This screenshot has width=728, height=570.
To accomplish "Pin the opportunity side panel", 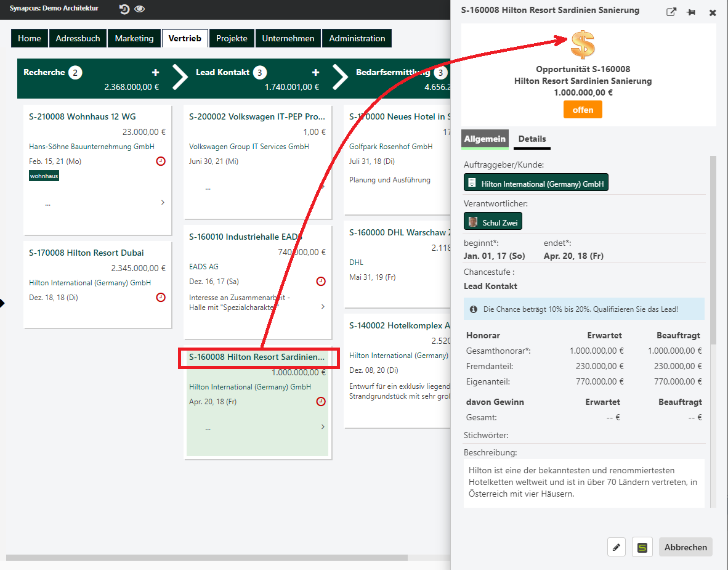I will pos(691,12).
